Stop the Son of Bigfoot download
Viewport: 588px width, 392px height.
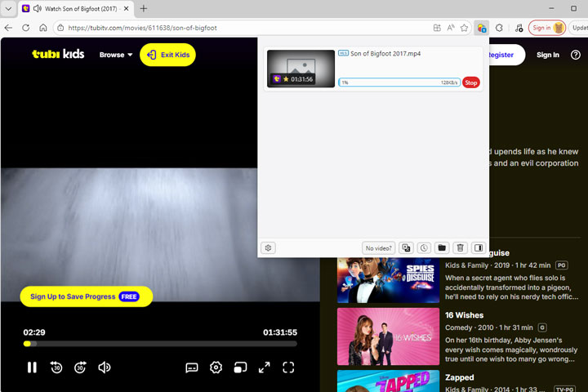[471, 82]
